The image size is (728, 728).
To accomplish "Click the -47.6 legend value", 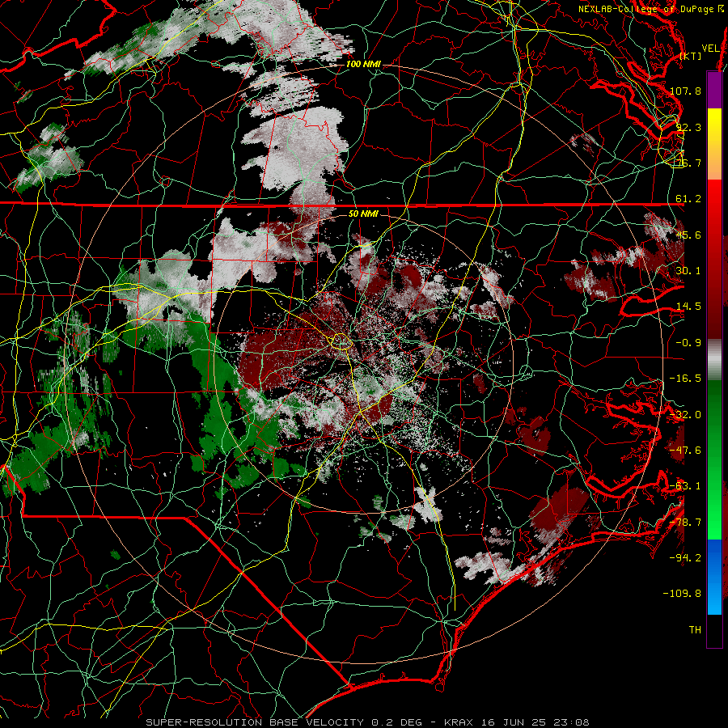I will 685,451.
